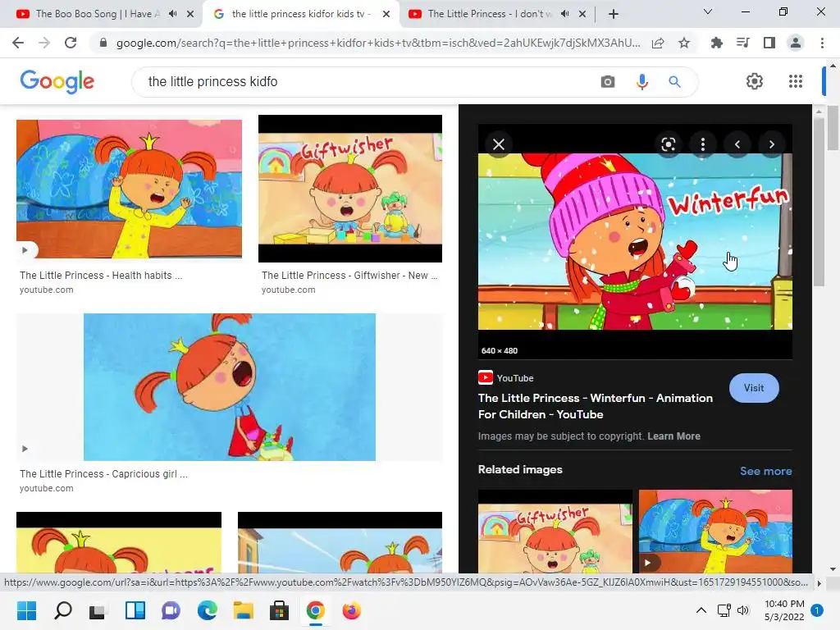840x630 pixels.
Task: Open Teams Chat from the taskbar
Action: coord(171,610)
